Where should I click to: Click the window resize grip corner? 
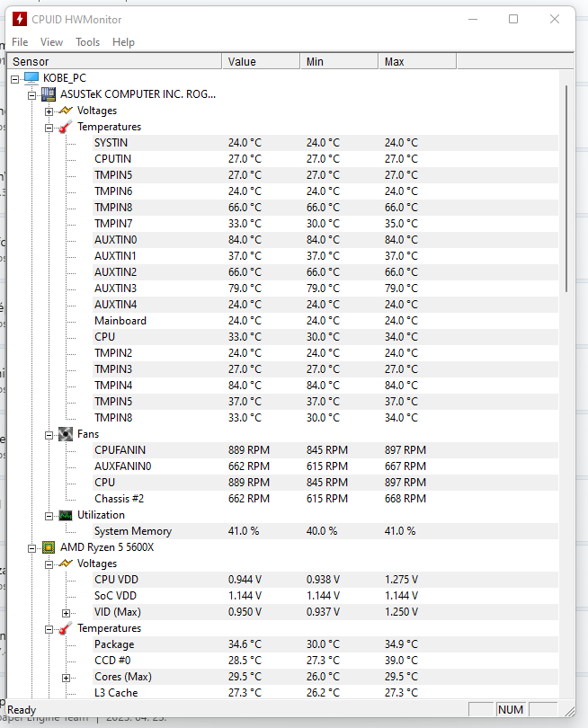click(x=569, y=711)
